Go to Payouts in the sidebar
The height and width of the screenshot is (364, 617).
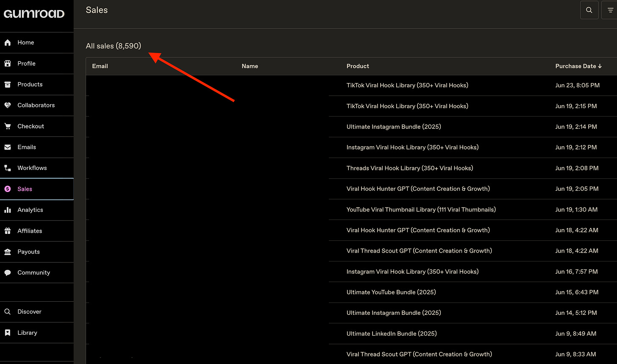coord(37,252)
